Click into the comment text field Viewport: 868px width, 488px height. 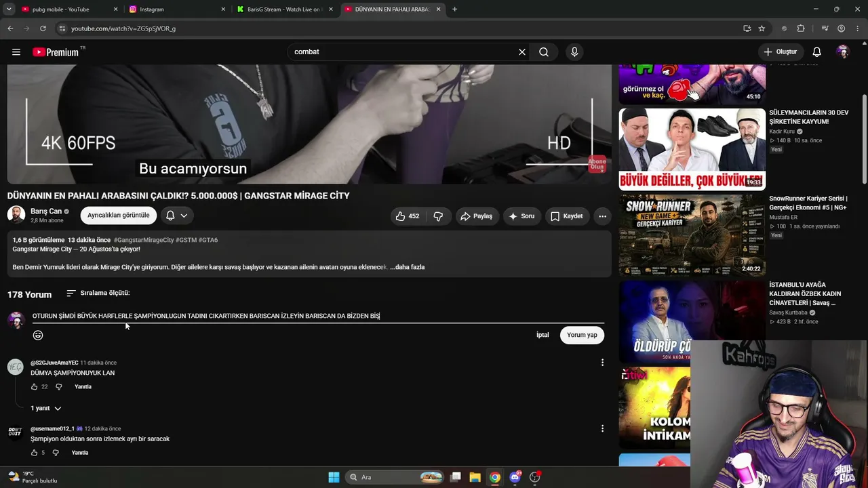click(x=318, y=316)
